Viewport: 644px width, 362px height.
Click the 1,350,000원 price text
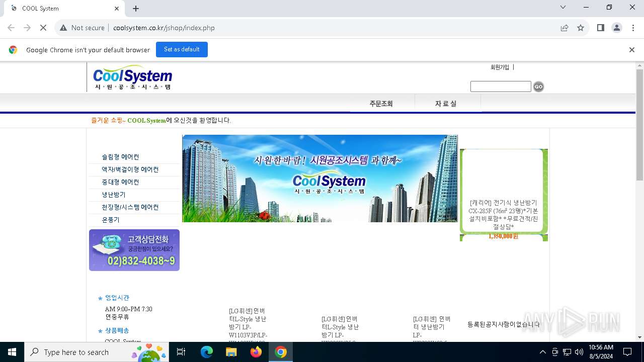[x=503, y=236]
